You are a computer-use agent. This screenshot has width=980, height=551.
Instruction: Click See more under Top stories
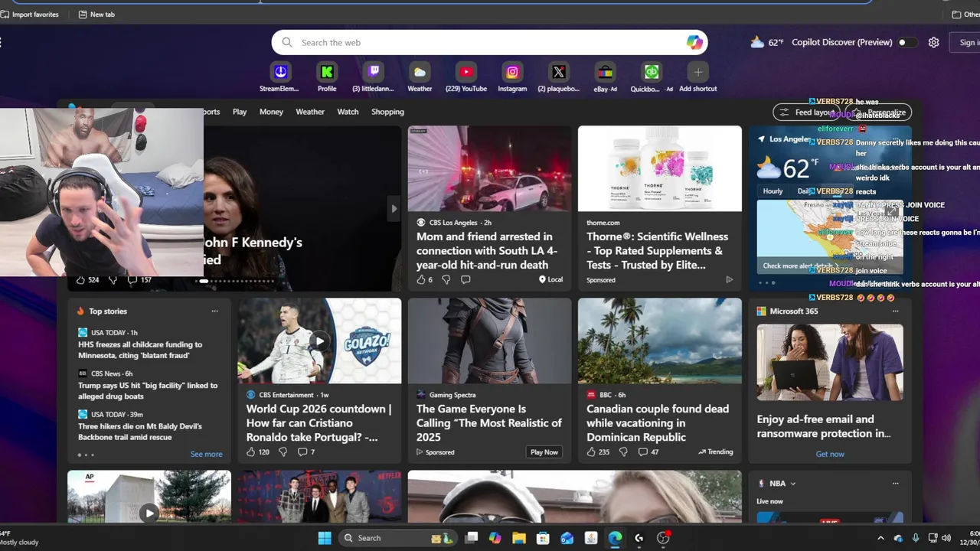(x=206, y=454)
